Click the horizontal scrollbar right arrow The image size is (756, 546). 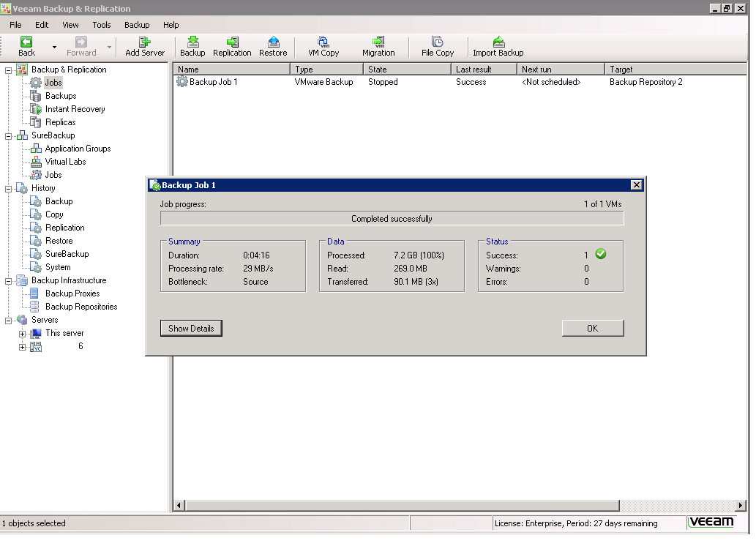(741, 506)
